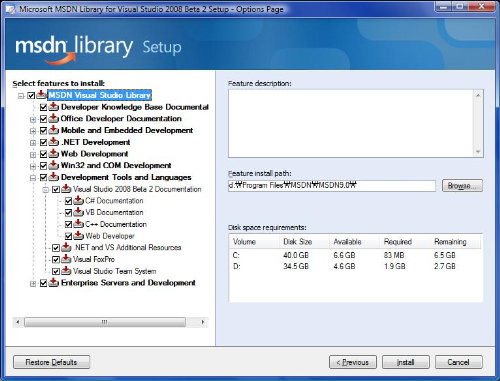Image resolution: width=500 pixels, height=381 pixels.
Task: Click the install icon for Visual Studio 2008 Beta 2 Documentation
Action: click(66, 189)
